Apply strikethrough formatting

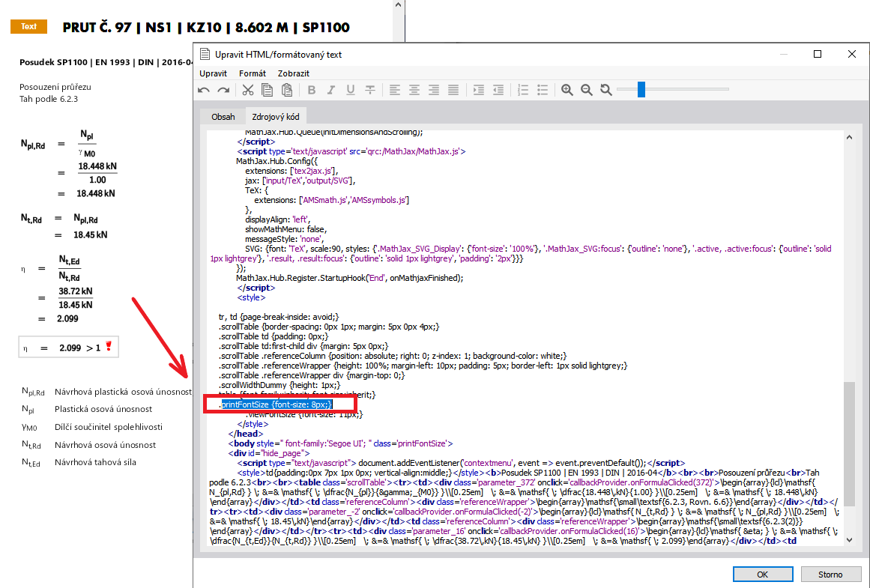[x=370, y=90]
